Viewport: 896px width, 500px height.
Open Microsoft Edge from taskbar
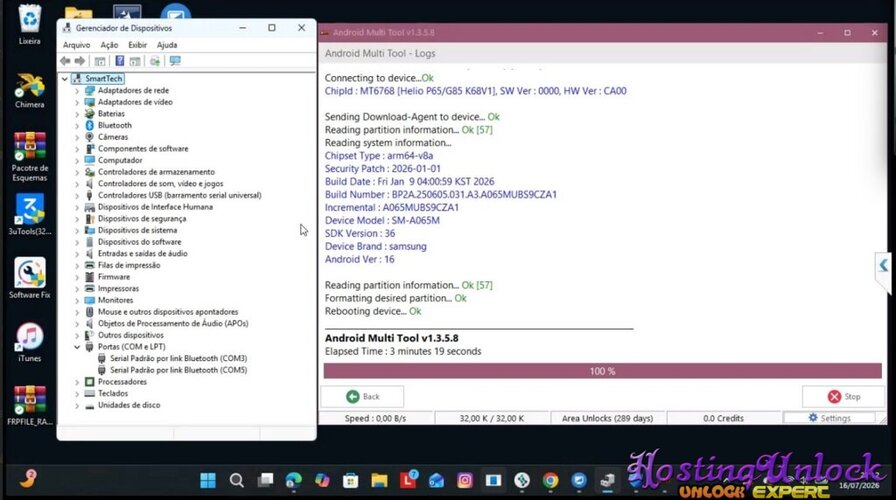click(x=294, y=480)
